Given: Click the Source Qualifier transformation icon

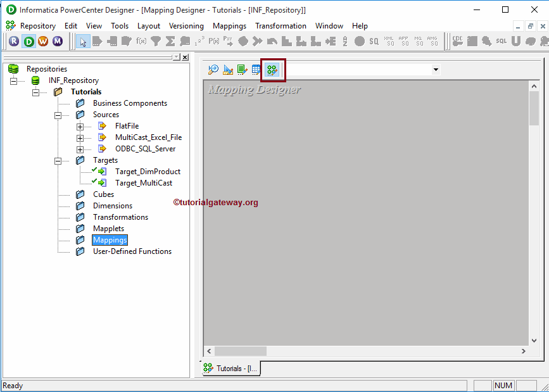Looking at the screenshot, I should (98, 42).
